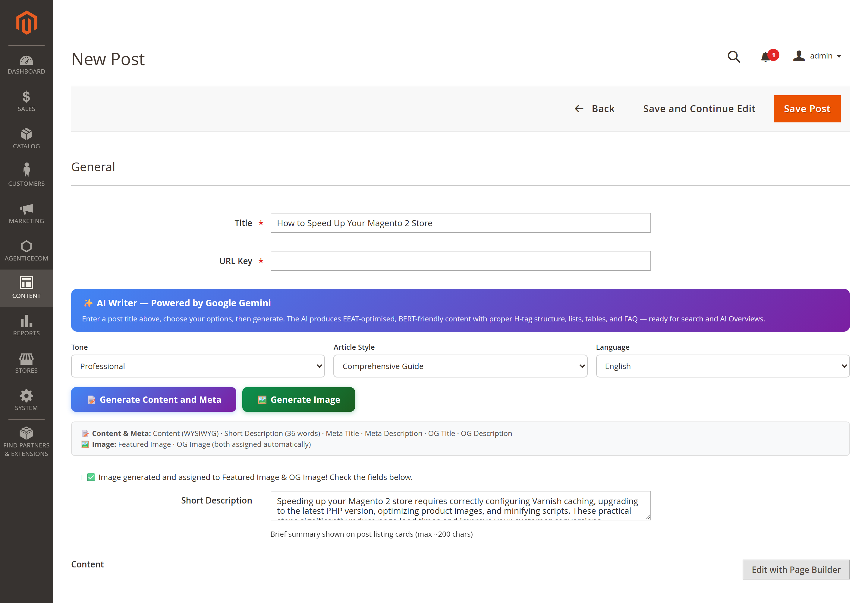Click Edit with Page Builder button

coord(796,569)
